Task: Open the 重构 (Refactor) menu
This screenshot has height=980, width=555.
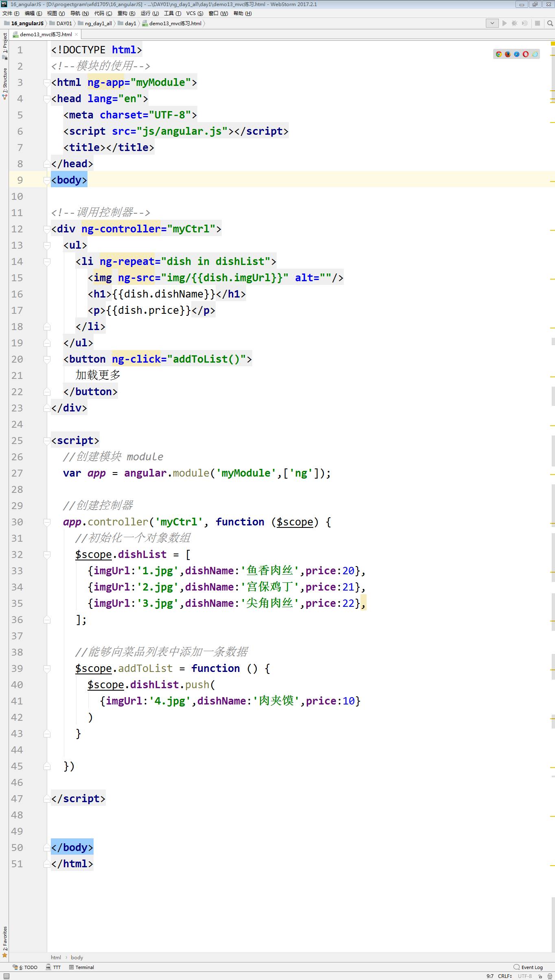Action: (x=126, y=13)
